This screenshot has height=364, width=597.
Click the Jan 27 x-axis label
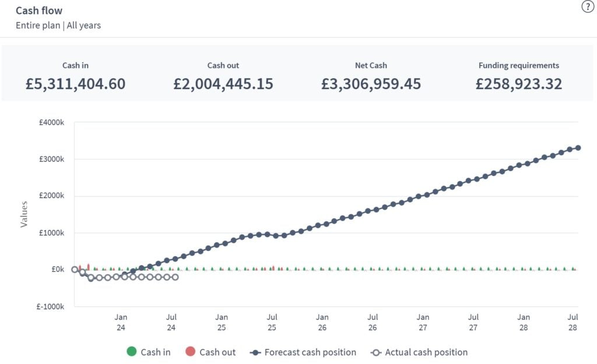click(x=423, y=322)
